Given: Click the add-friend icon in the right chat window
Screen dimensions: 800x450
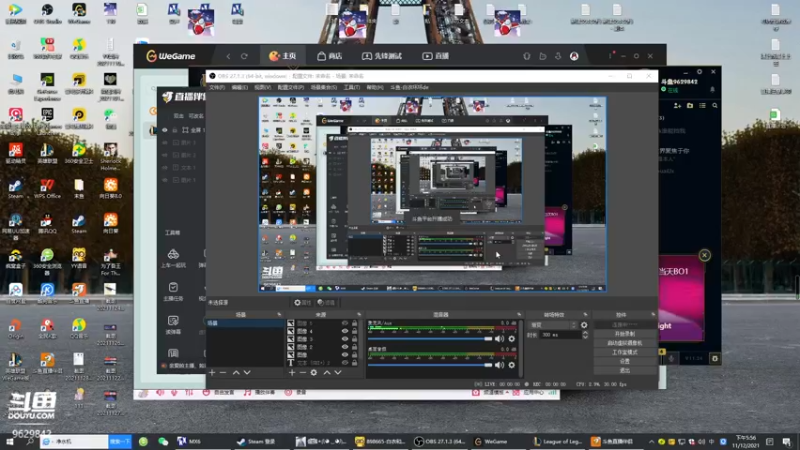Looking at the screenshot, I should pyautogui.click(x=677, y=106).
